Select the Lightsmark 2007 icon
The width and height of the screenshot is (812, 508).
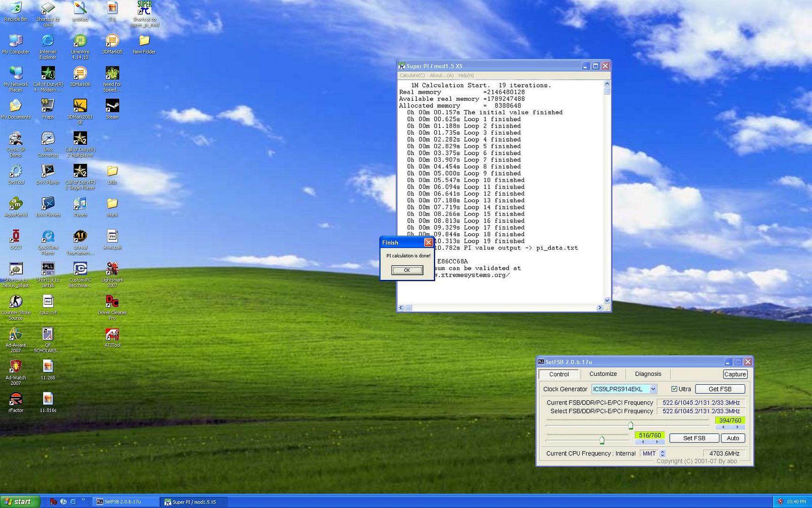(x=112, y=275)
